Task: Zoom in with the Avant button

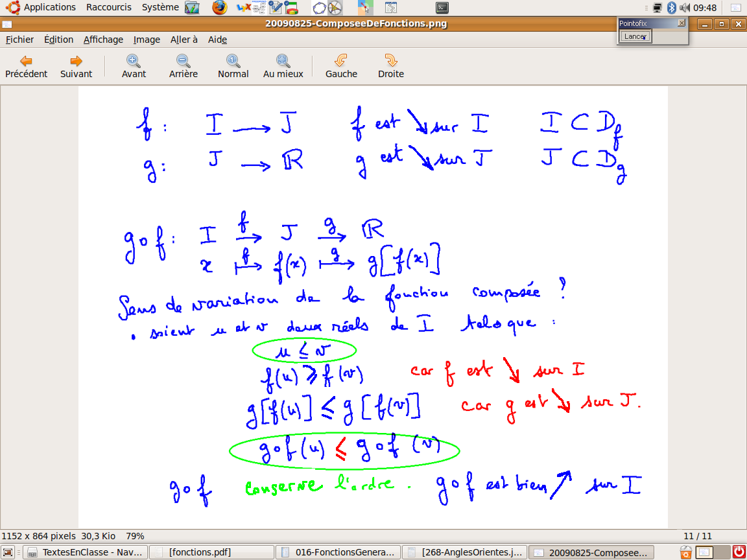Action: [x=134, y=66]
